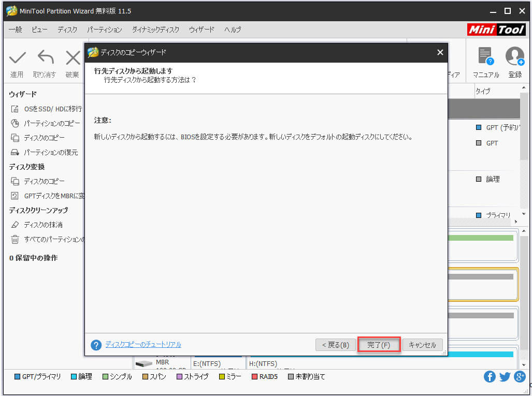Image resolution: width=532 pixels, height=396 pixels.
Task: Click the 戻る(B) button
Action: coord(335,345)
